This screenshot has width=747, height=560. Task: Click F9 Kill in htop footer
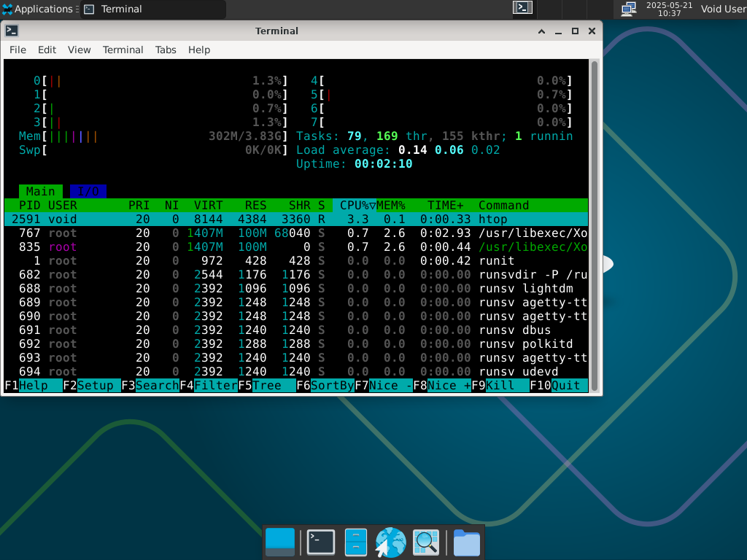pos(500,385)
